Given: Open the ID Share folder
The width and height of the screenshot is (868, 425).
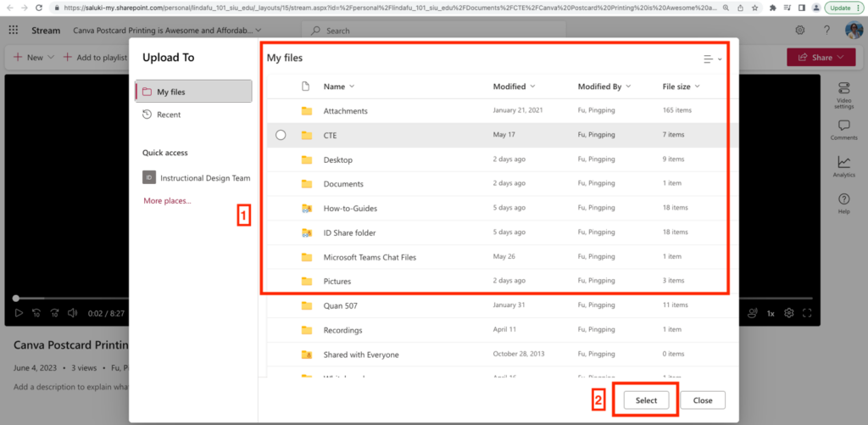Looking at the screenshot, I should [349, 232].
